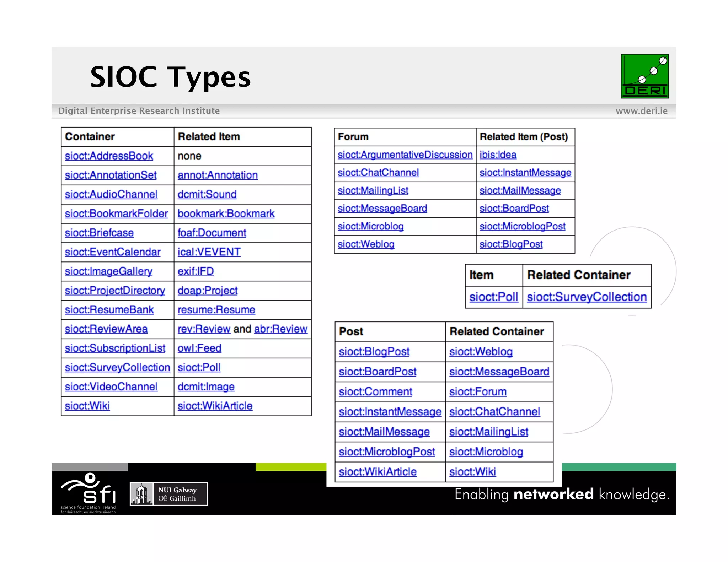Open sioct:SurveyCollection in the Container table
The height and width of the screenshot is (562, 728).
(117, 367)
